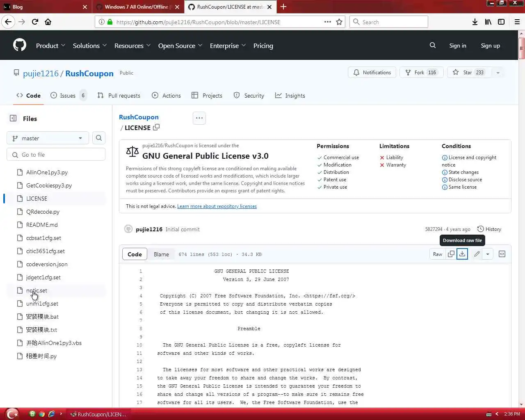525x420 pixels.
Task: Expand the Open Source menu
Action: 180,46
